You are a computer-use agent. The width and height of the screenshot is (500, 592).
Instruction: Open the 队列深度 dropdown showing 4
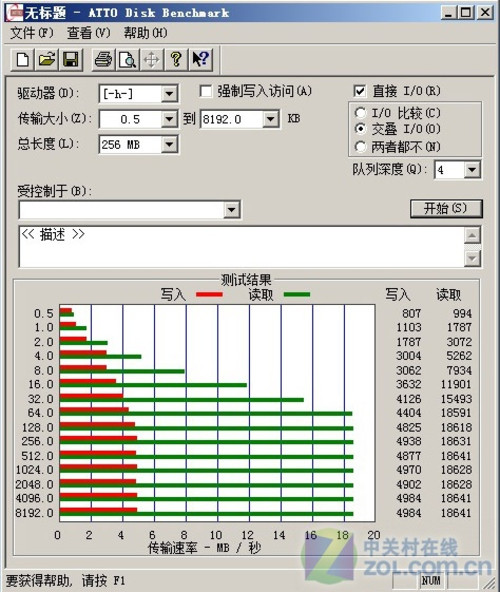click(472, 170)
